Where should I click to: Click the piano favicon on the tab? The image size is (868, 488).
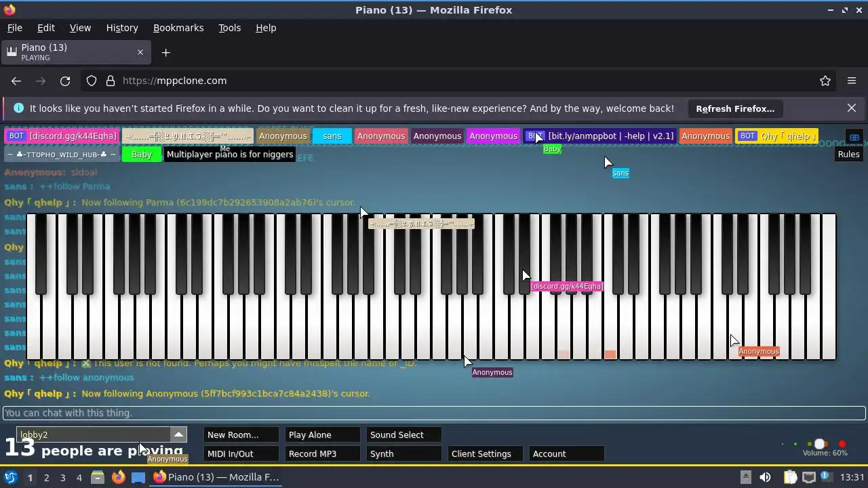[x=12, y=52]
